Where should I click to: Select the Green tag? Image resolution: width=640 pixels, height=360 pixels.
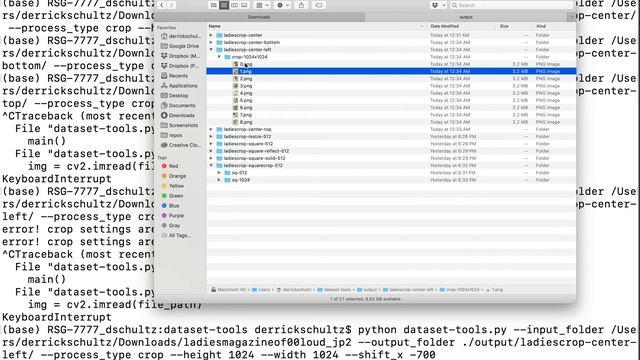[172, 196]
